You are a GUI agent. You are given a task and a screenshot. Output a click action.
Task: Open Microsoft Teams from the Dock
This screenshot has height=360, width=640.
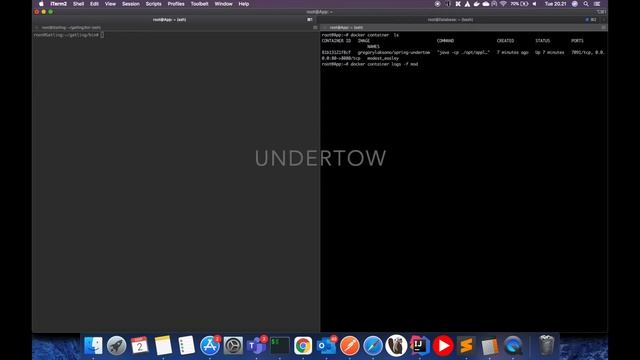tap(256, 346)
